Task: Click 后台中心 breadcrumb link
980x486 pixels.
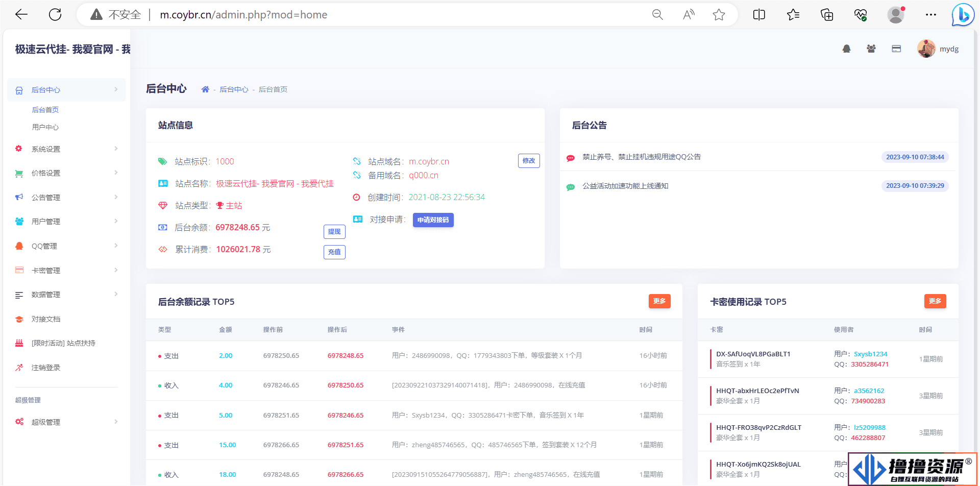Action: pyautogui.click(x=234, y=89)
